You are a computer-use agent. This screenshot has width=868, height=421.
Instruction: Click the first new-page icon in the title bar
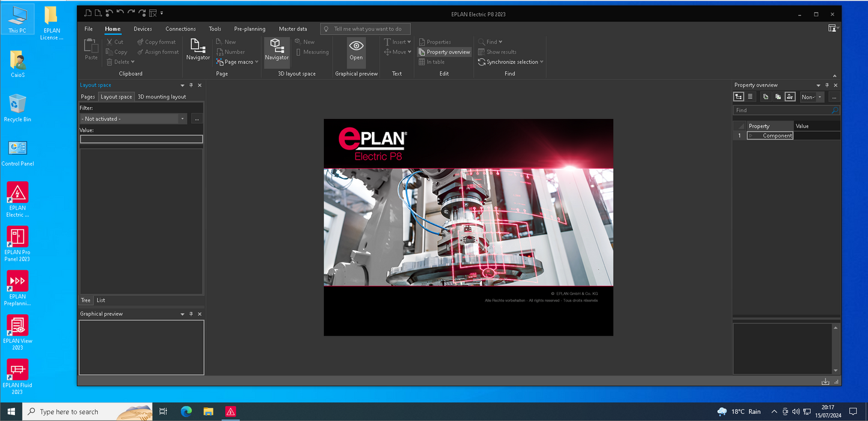(88, 13)
